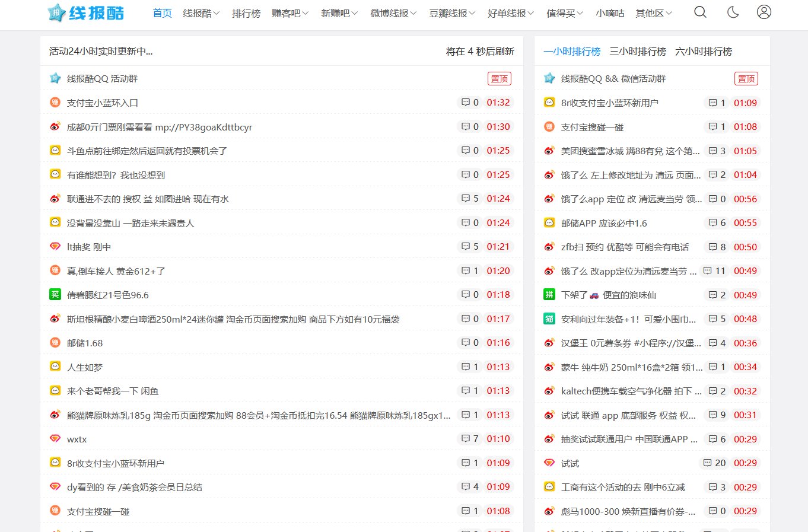
Task: Click icon beside 邮储1.68
Action: pos(55,343)
